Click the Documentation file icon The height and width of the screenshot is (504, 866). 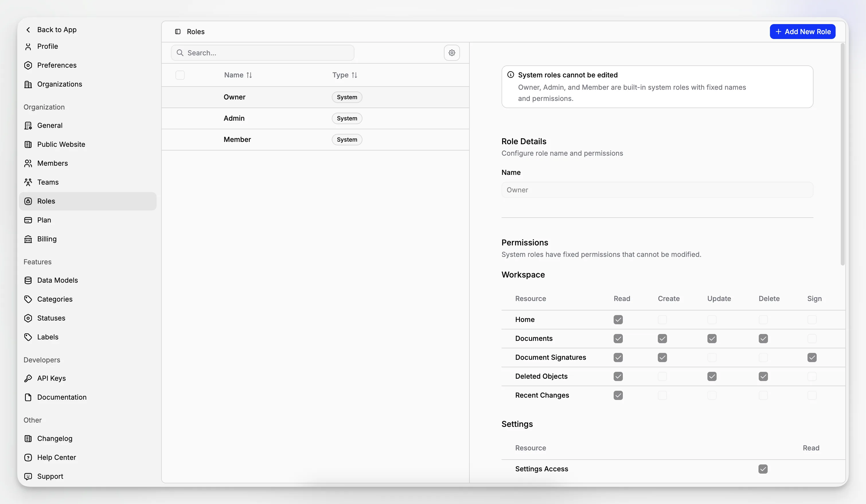[x=28, y=397]
